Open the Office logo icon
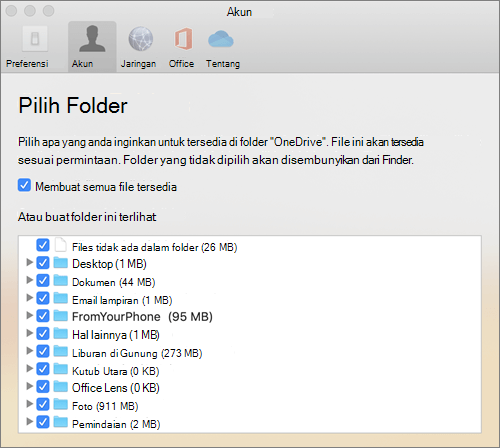This screenshot has height=448, width=500. click(183, 39)
